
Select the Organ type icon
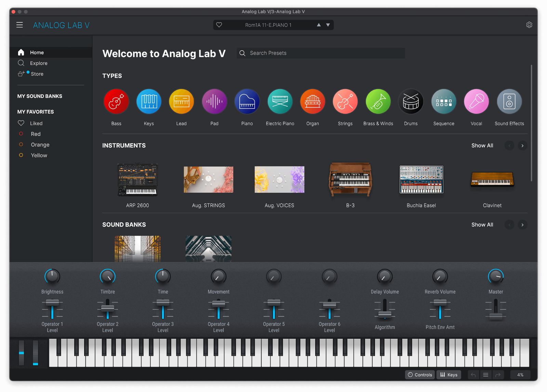coord(312,101)
